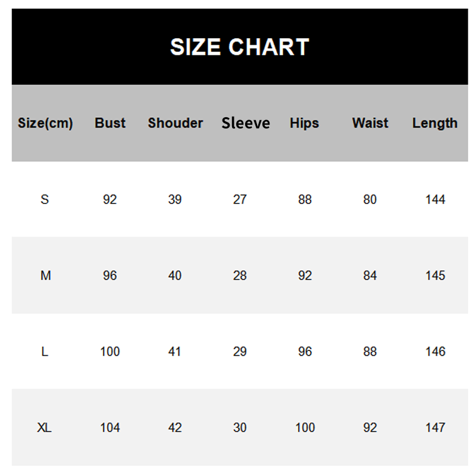This screenshot has width=476, height=476.
Task: Select the Shoulder value 40 for size M
Action: [x=175, y=275]
